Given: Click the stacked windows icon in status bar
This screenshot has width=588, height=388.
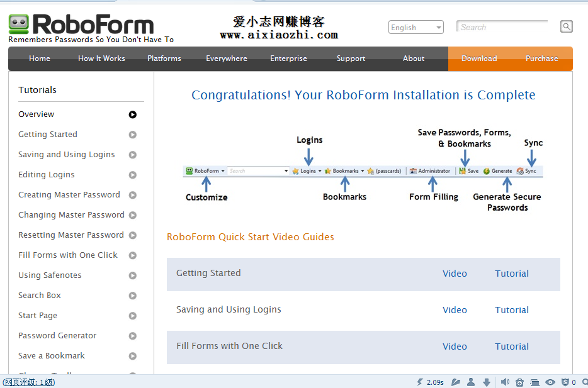Looking at the screenshot, I should [534, 382].
